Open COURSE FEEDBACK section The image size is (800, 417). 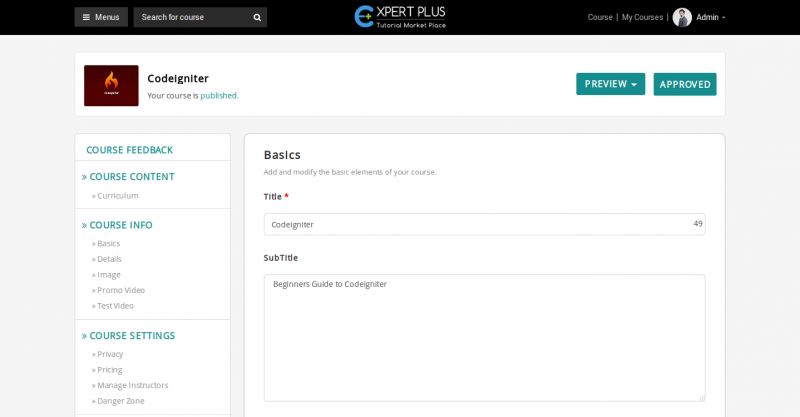(x=130, y=150)
